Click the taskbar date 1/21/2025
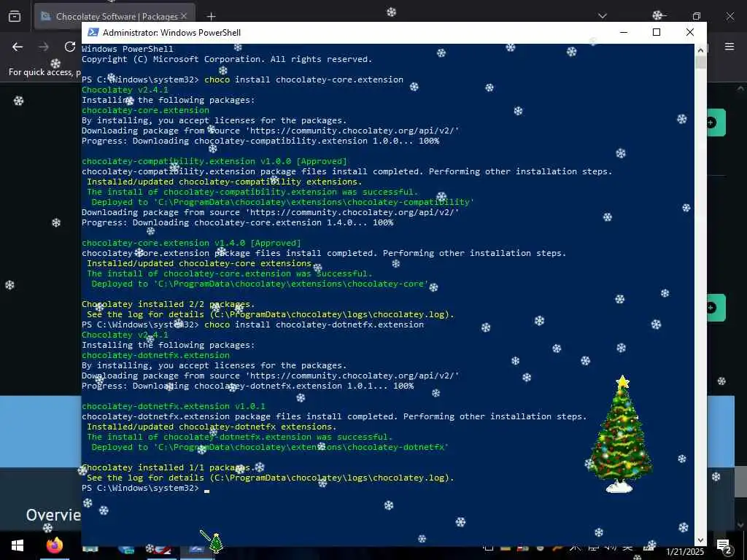This screenshot has width=747, height=560. click(684, 551)
